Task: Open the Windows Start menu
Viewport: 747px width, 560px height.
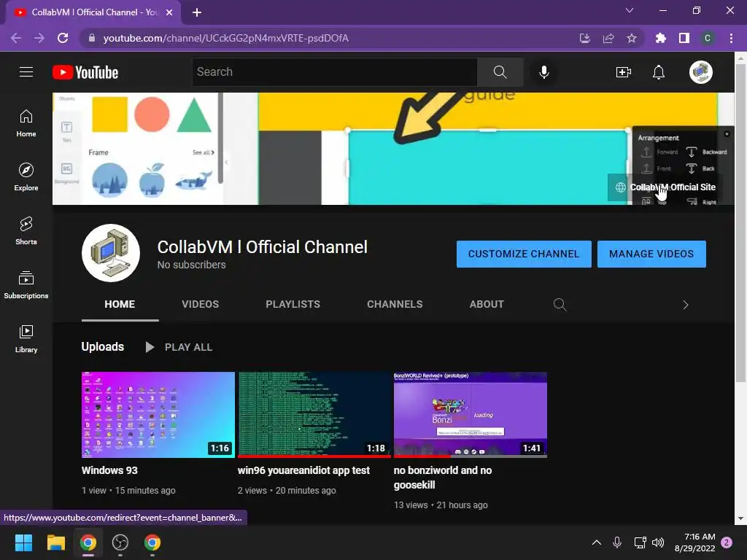Action: [x=23, y=542]
